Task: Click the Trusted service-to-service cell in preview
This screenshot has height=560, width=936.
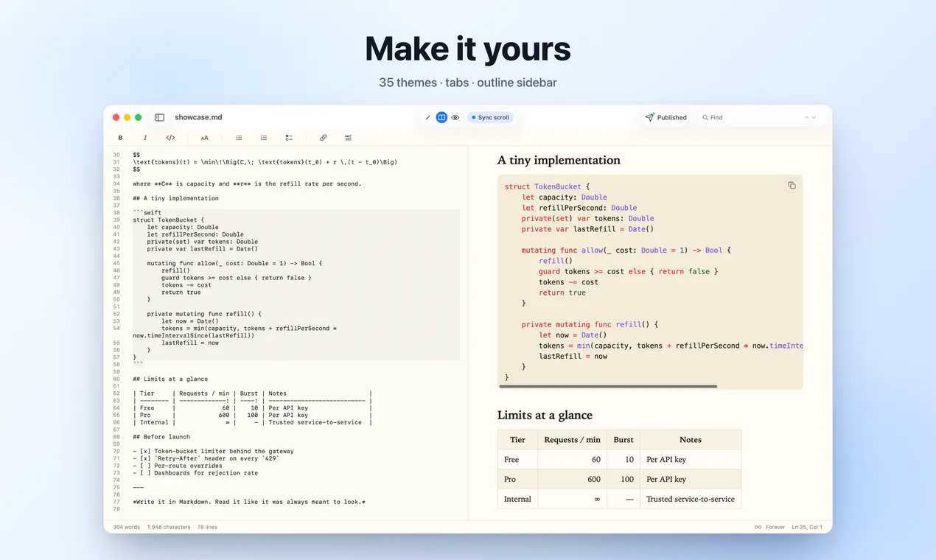Action: [691, 499]
